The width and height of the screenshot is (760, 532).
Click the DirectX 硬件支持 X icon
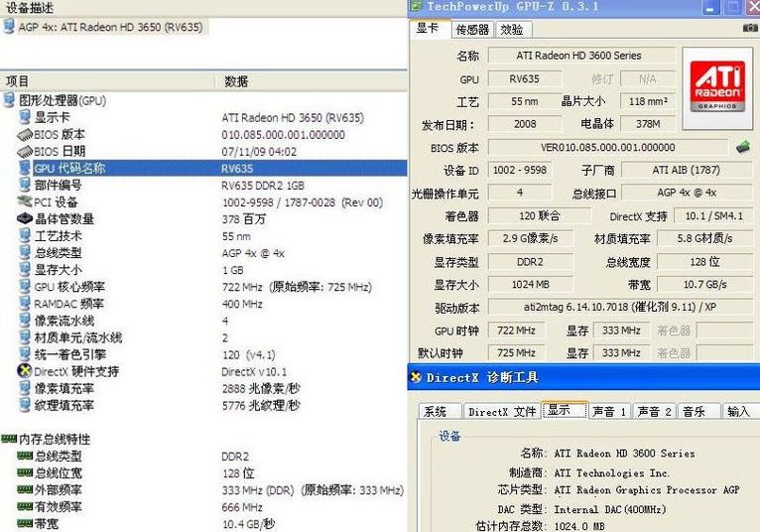point(24,371)
